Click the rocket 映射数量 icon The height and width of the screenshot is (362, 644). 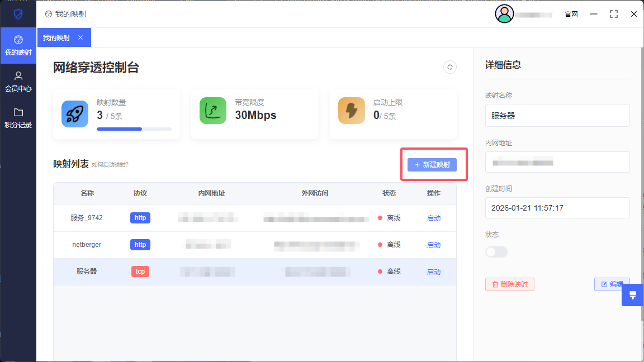75,114
